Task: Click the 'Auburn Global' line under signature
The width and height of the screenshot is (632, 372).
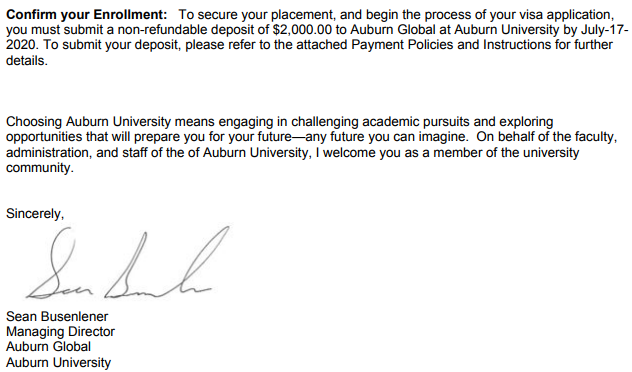Action: [x=48, y=347]
